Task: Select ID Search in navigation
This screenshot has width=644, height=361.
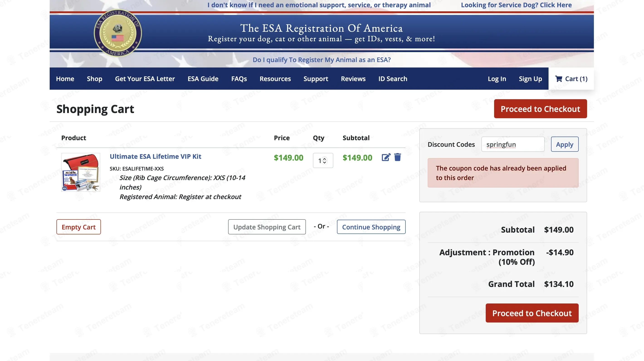Action: click(x=393, y=79)
